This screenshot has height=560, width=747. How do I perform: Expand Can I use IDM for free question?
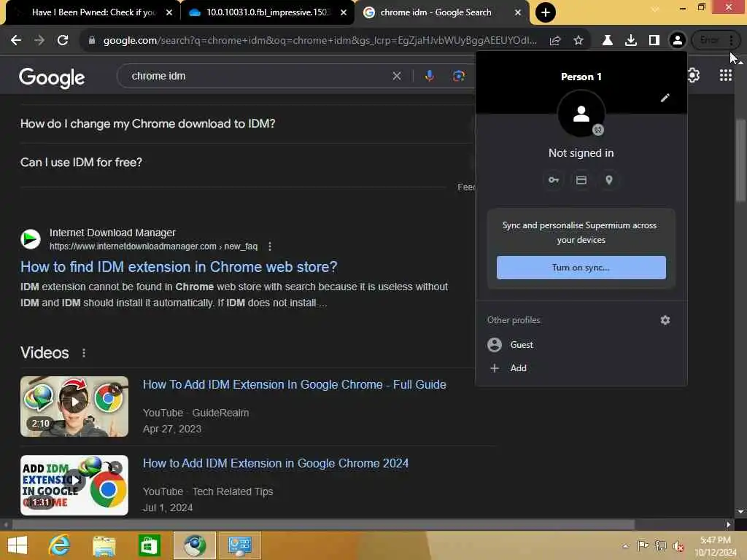(81, 163)
